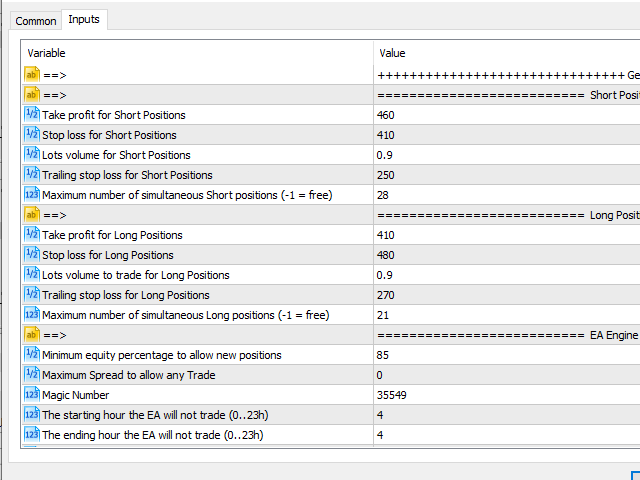This screenshot has width=640, height=480.
Task: Select Magic Number value 35549
Action: pyautogui.click(x=391, y=395)
